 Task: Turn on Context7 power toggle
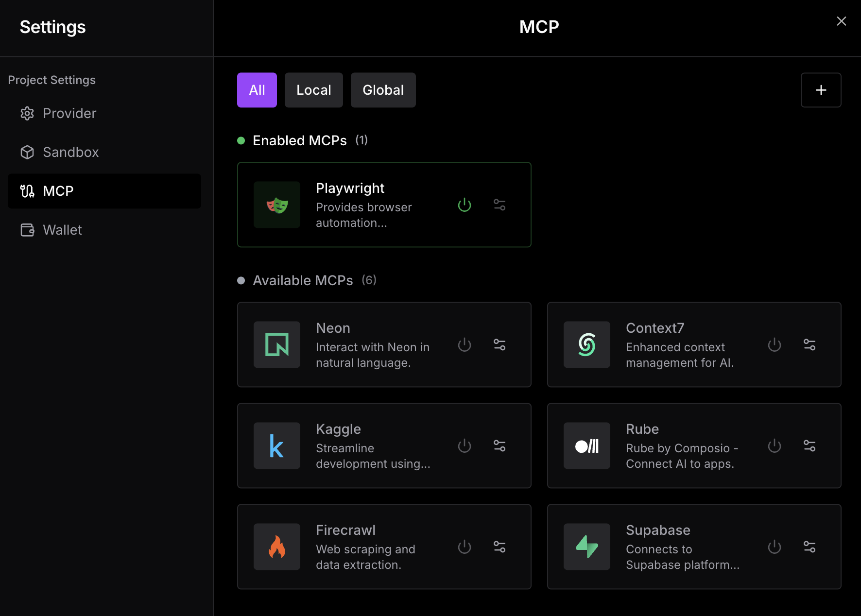tap(775, 345)
